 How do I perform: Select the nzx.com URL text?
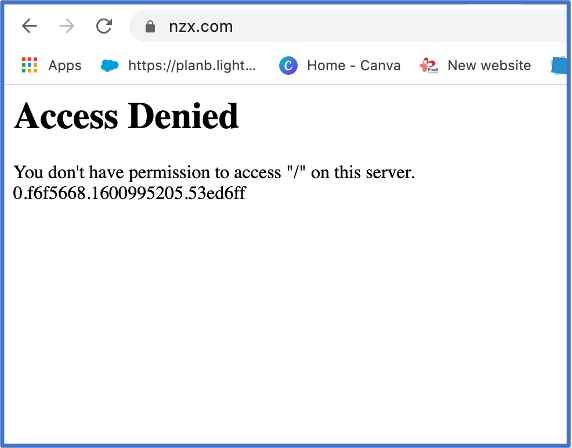click(201, 27)
